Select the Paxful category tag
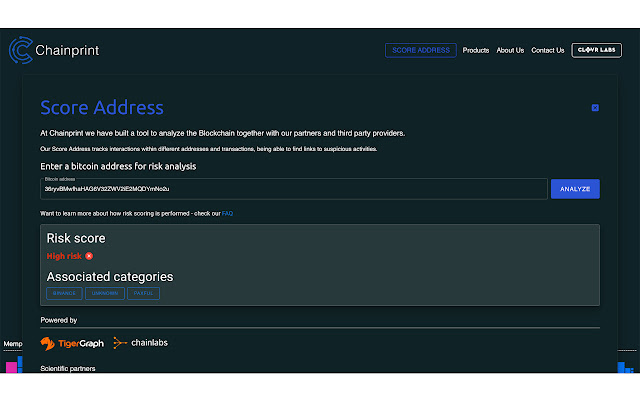This screenshot has width=640, height=400. [143, 293]
